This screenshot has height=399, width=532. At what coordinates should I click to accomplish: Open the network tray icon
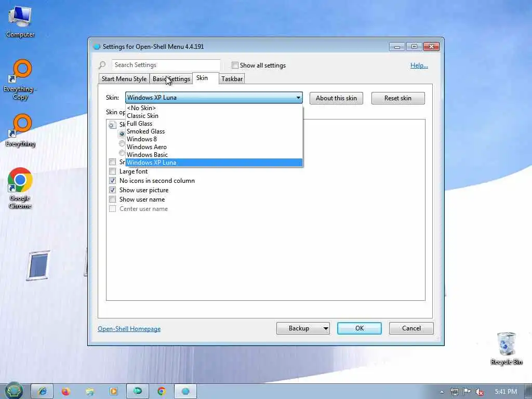coord(455,392)
